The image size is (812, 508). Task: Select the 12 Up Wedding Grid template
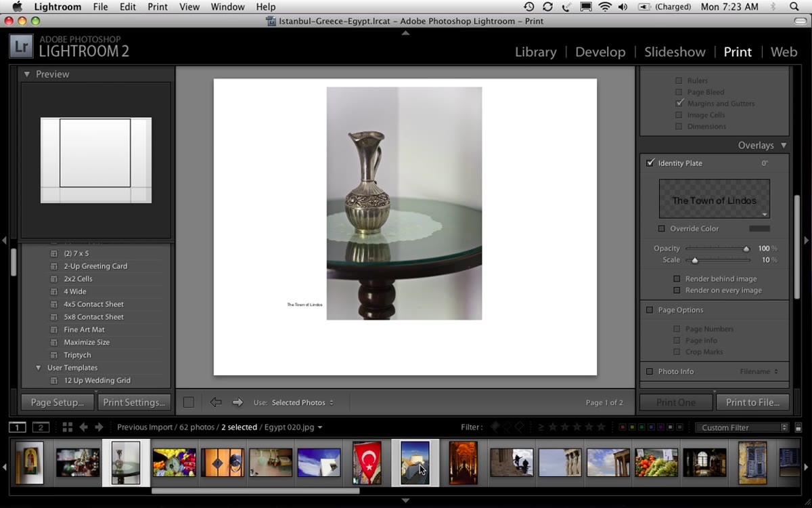(97, 381)
